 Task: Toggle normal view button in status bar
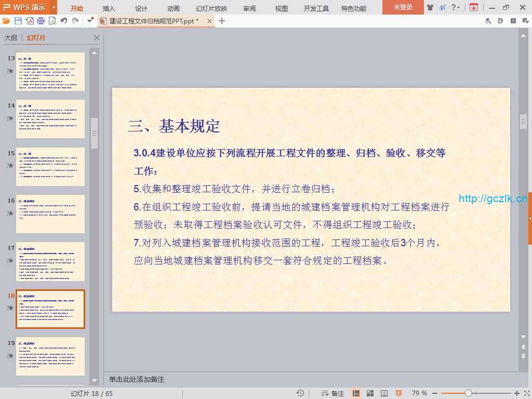pos(356,393)
